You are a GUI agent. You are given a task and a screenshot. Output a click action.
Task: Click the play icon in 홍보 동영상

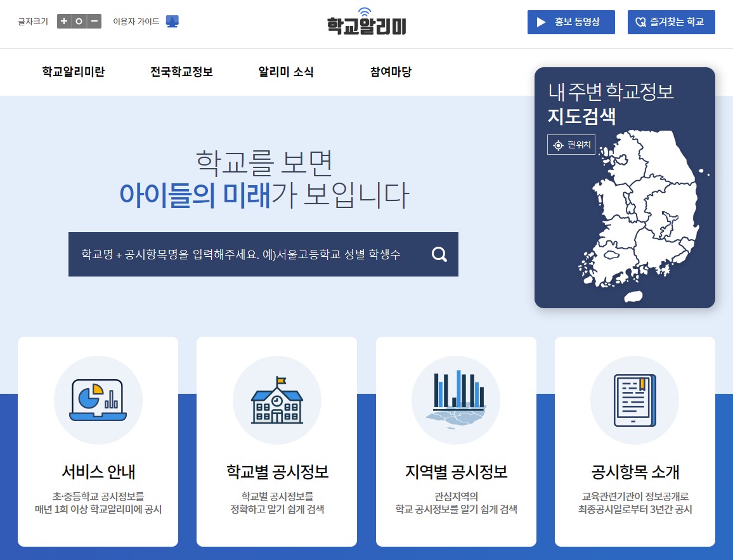(541, 22)
